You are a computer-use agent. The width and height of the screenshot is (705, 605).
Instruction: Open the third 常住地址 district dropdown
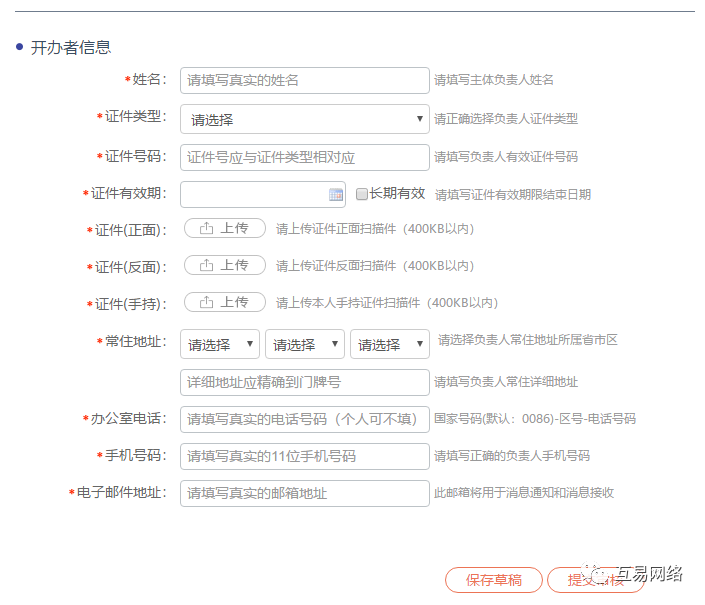tap(389, 344)
